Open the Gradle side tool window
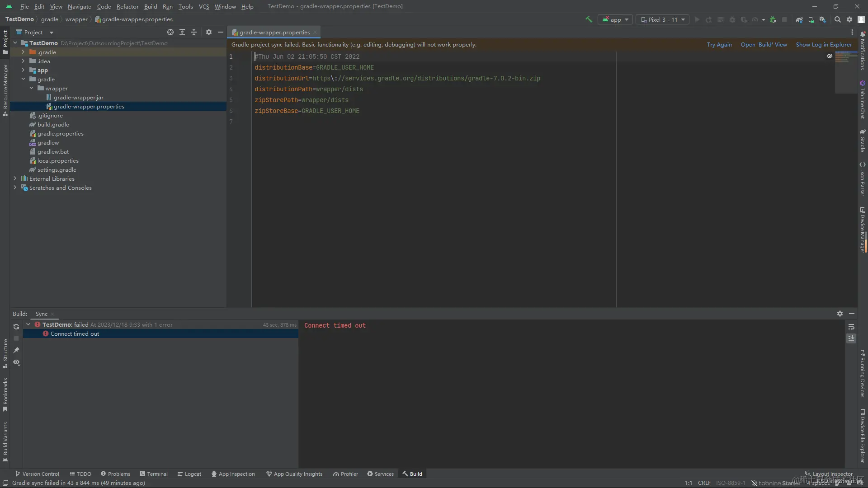The height and width of the screenshot is (488, 868). click(x=863, y=141)
